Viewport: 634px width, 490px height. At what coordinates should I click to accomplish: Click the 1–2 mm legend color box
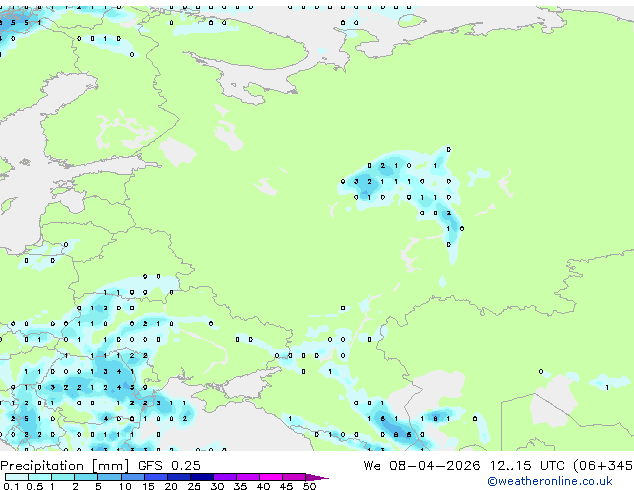[63, 477]
